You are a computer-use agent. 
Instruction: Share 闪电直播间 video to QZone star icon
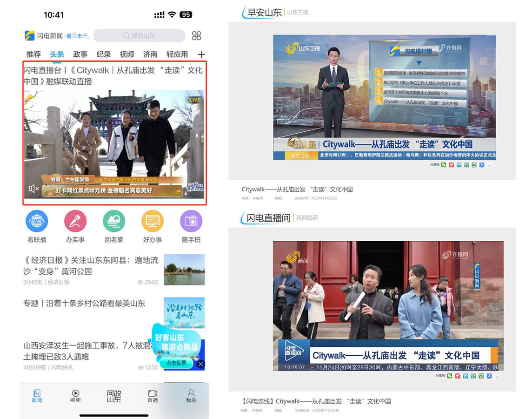[473, 376]
